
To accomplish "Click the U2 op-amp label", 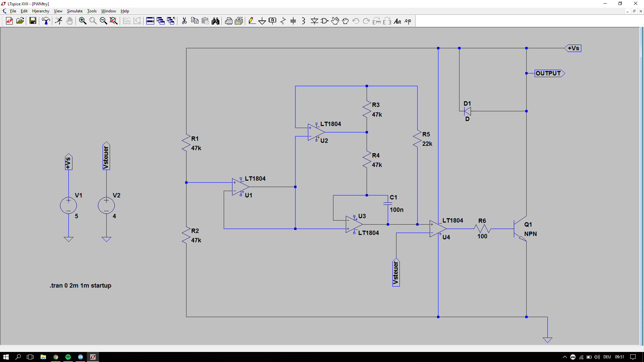I will [x=324, y=141].
